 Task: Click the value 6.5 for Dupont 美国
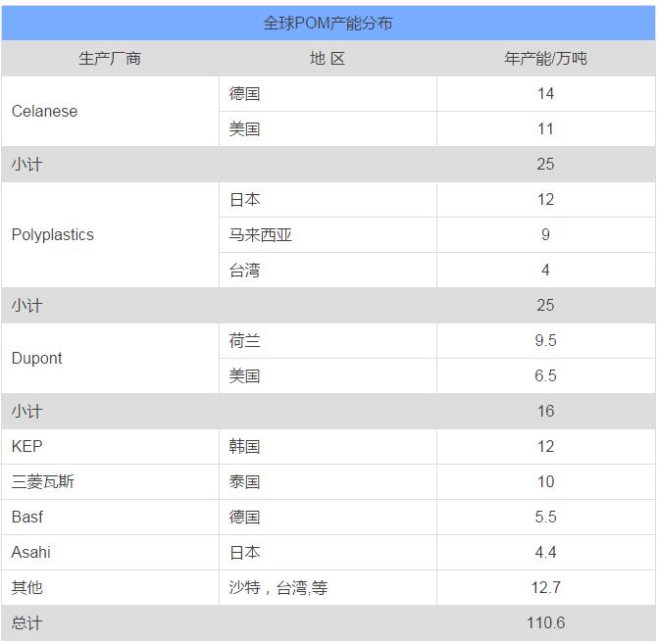coord(545,375)
